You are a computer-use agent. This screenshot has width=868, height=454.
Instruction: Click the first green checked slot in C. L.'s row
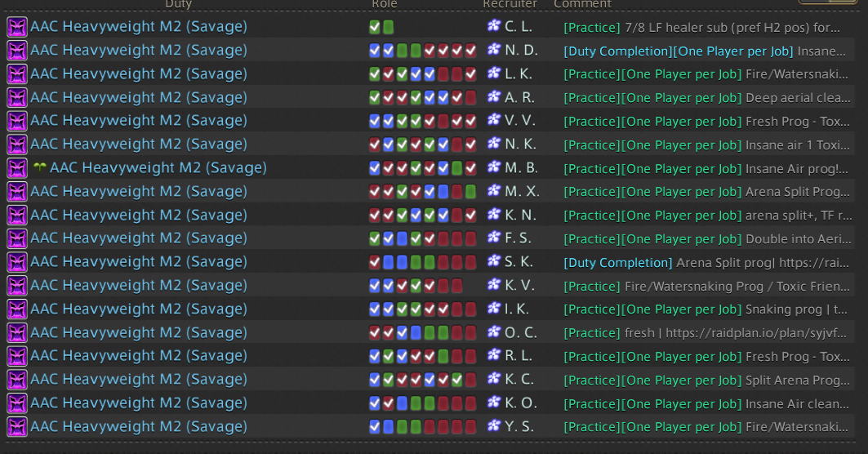click(375, 27)
